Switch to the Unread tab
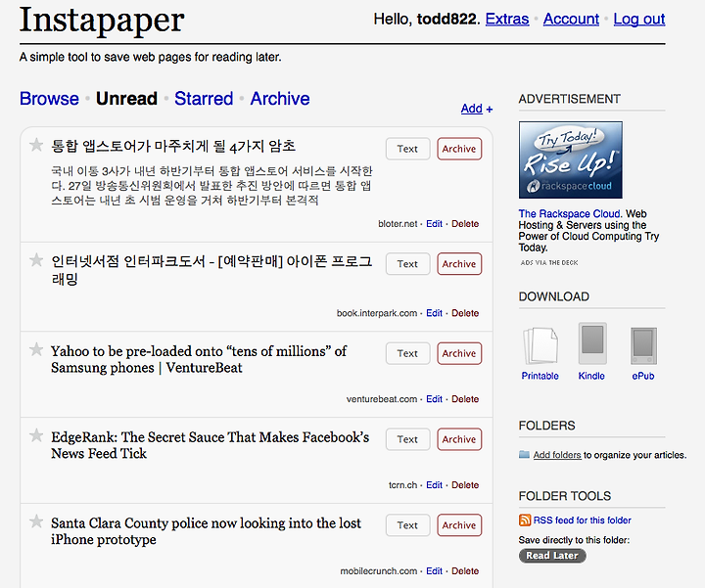The width and height of the screenshot is (705, 588). tap(126, 99)
